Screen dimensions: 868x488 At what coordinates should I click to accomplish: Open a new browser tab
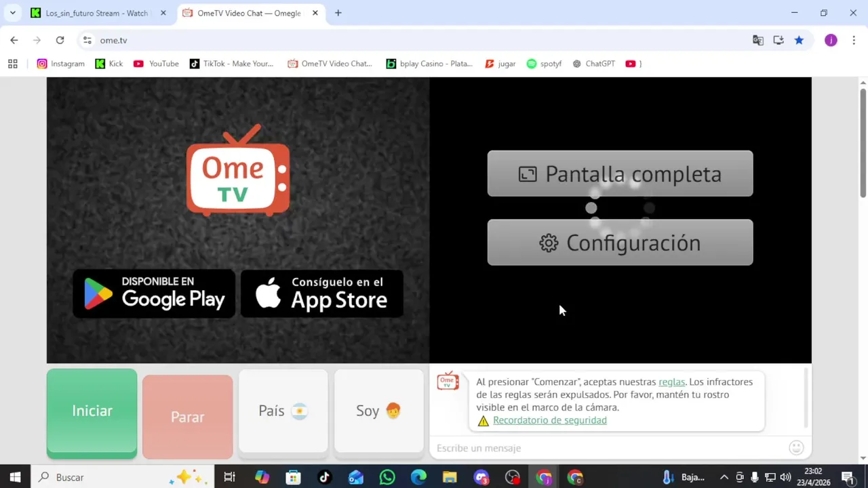338,13
